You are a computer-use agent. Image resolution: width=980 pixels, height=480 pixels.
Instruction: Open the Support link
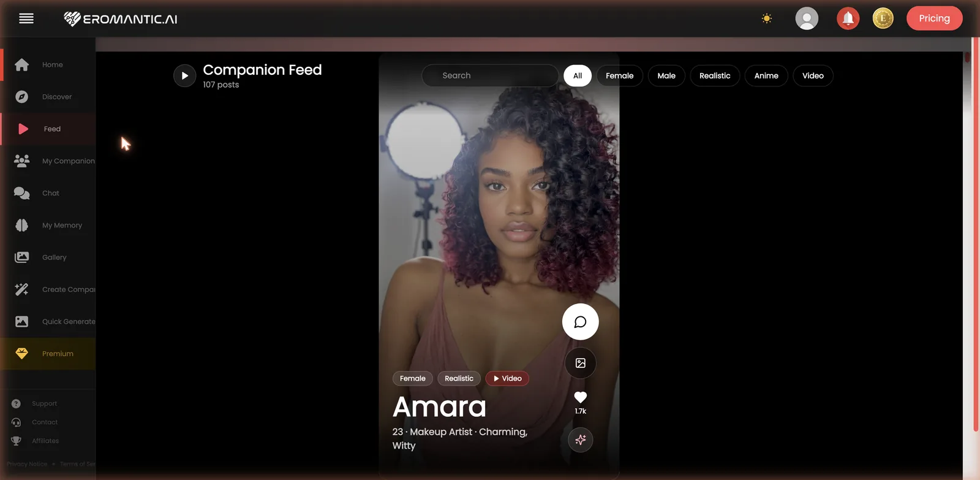(x=44, y=403)
